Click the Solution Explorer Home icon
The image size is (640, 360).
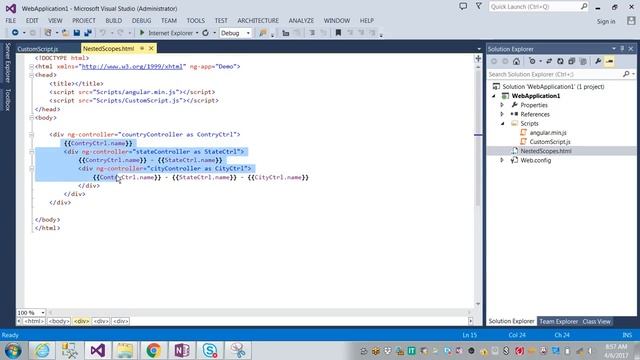[516, 61]
